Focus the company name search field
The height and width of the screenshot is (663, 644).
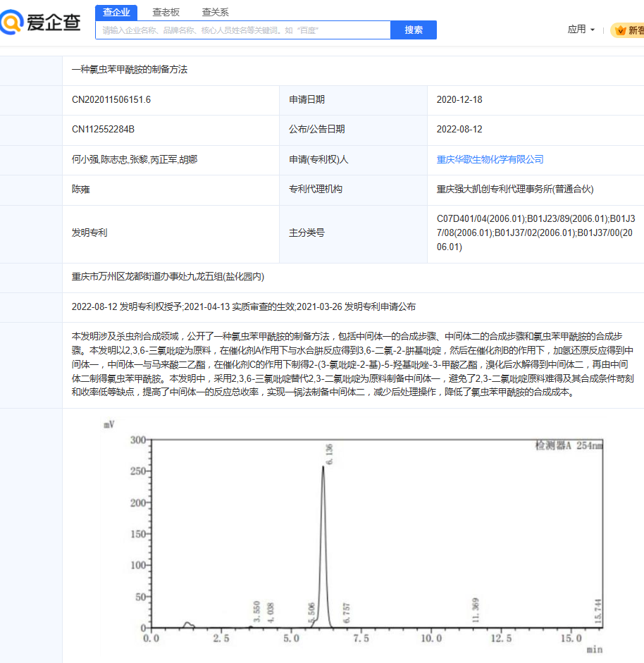click(x=243, y=30)
